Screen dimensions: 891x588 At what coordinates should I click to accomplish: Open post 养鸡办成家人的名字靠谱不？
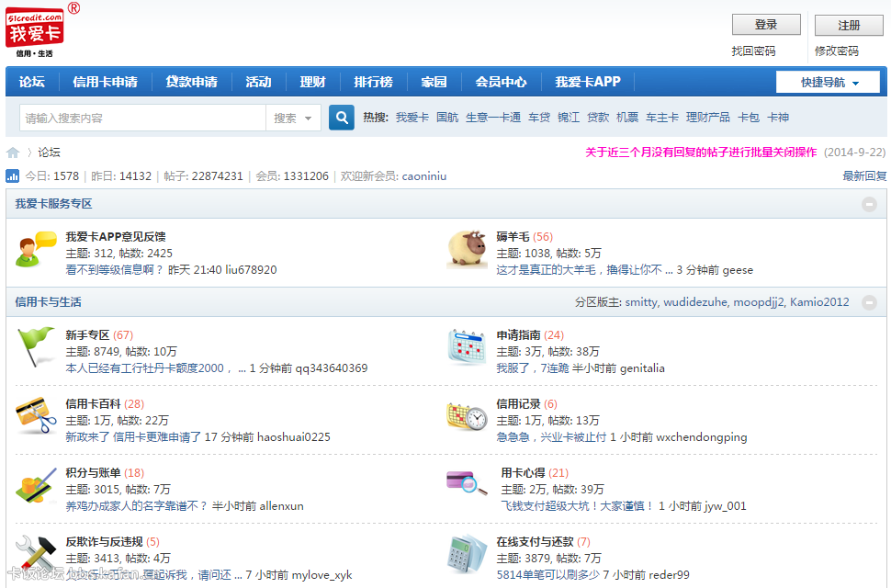click(136, 505)
